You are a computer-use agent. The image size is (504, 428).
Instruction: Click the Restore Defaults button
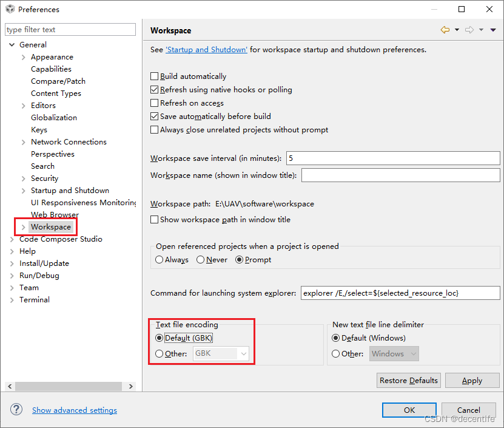coord(408,380)
